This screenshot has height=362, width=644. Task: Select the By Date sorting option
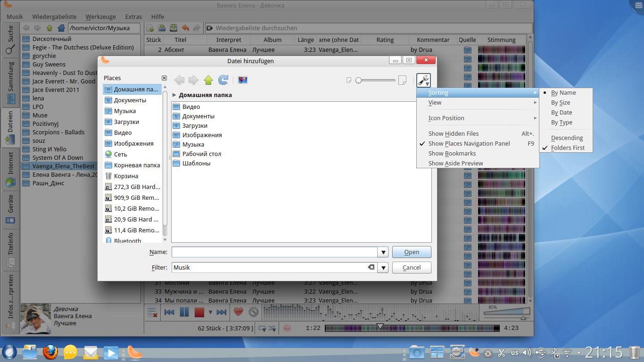[x=561, y=113]
